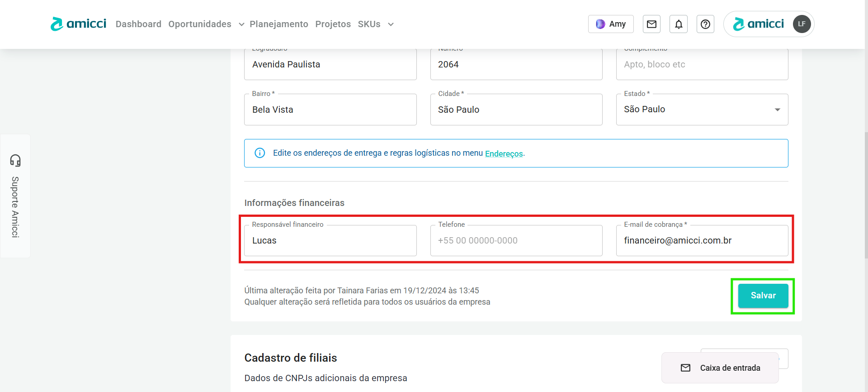868x392 pixels.
Task: Click the help question mark icon
Action: coord(705,24)
